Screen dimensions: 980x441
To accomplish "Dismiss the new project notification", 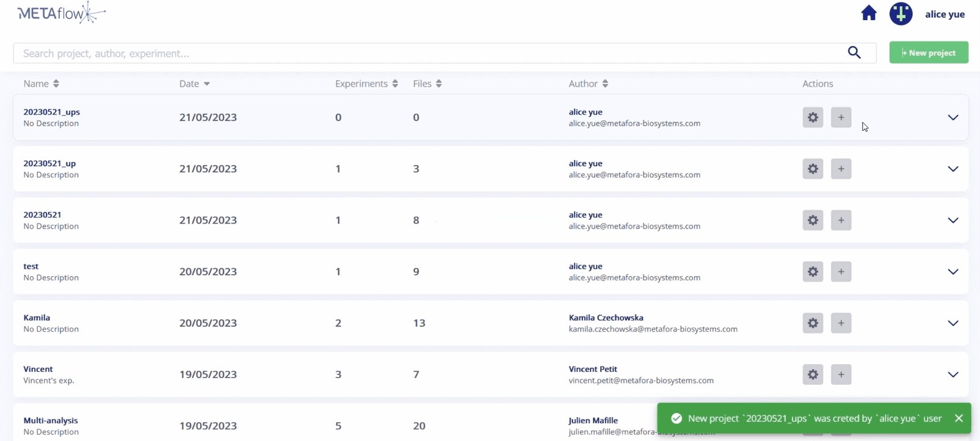I will coord(959,418).
